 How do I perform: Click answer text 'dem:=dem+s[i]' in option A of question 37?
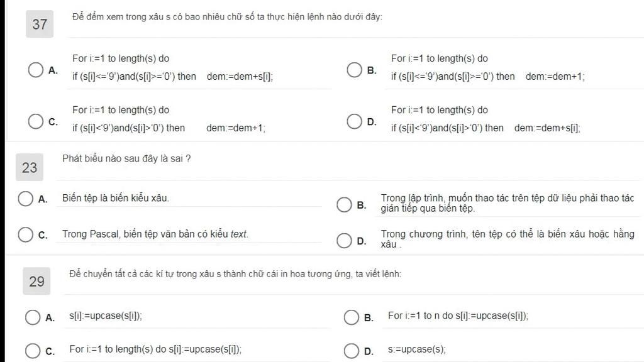240,76
